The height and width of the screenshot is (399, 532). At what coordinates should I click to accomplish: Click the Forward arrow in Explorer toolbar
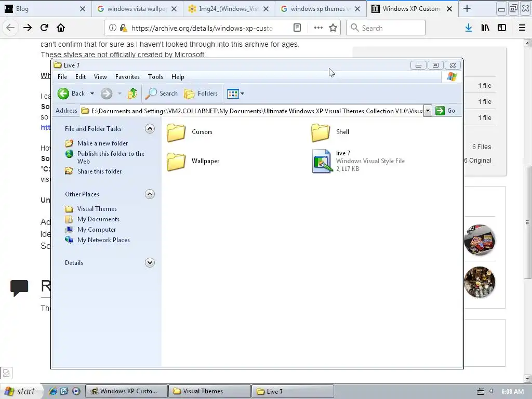coord(107,94)
